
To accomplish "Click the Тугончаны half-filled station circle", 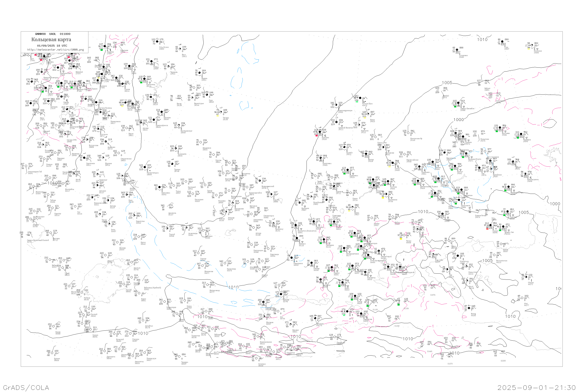I will click(x=457, y=50).
